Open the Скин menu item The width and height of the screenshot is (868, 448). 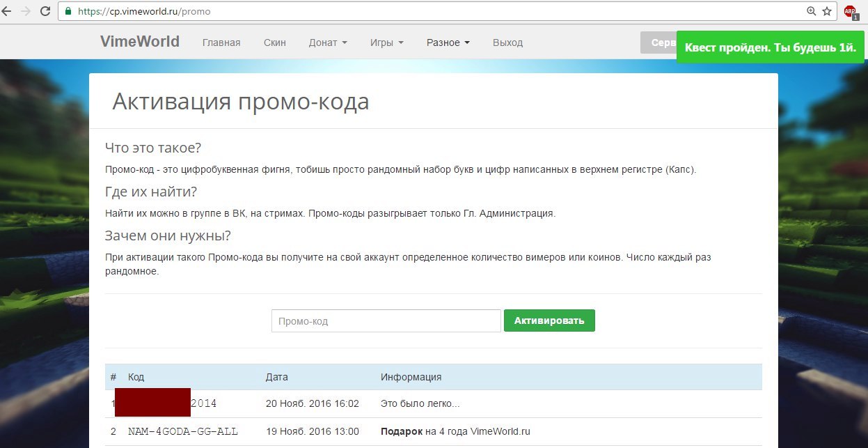pos(275,43)
